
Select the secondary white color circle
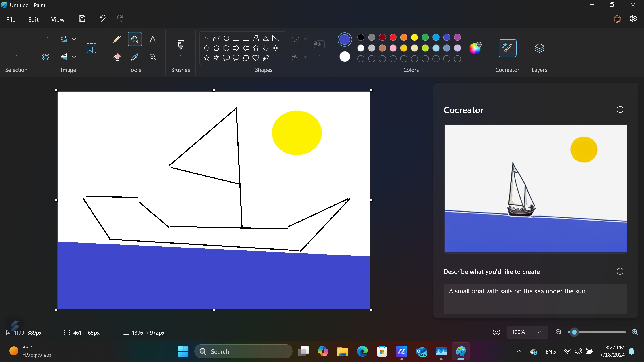(345, 57)
